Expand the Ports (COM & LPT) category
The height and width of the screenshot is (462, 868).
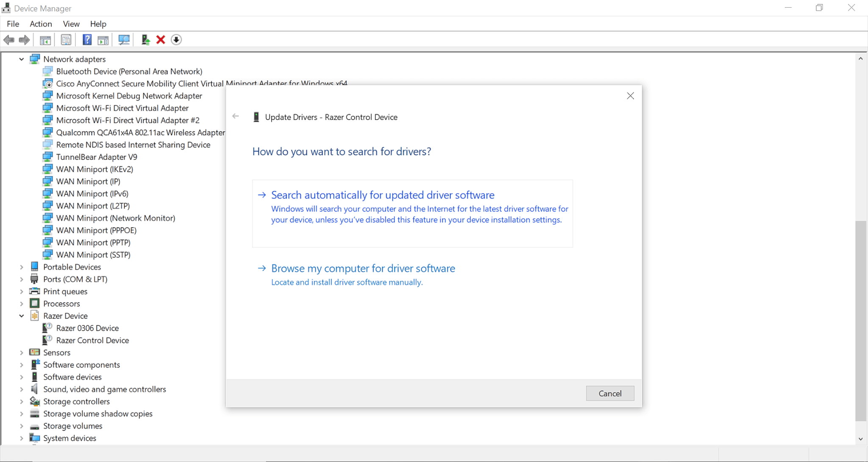[22, 280]
